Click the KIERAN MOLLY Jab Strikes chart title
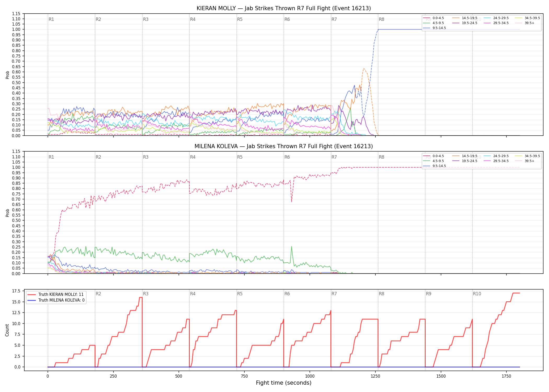Viewport: 549px width, 392px height. 284,8
